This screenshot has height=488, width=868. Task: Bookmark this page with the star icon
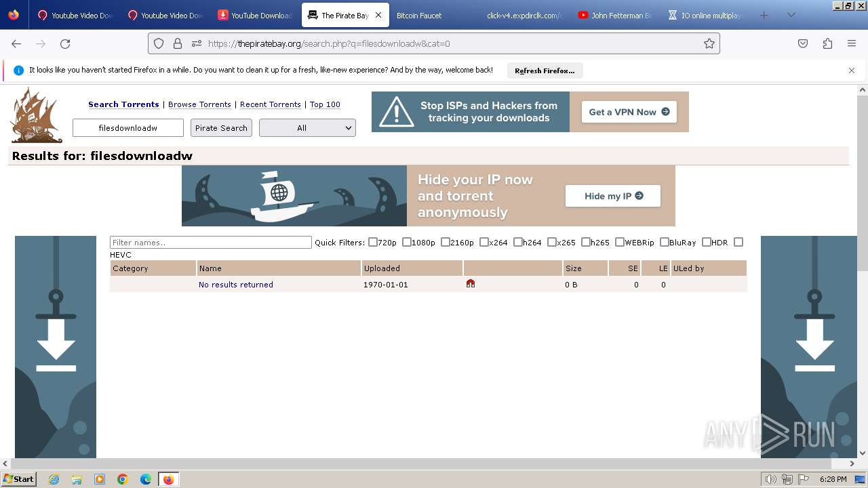pyautogui.click(x=709, y=43)
